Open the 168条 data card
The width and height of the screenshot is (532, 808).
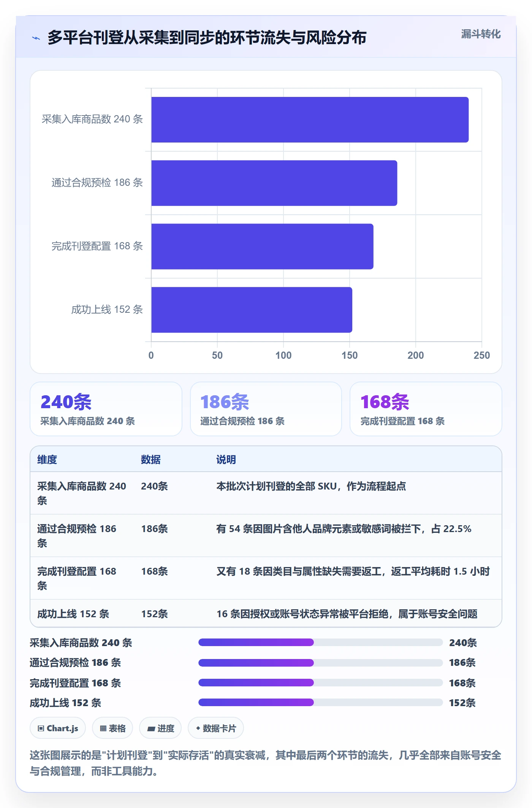(426, 409)
